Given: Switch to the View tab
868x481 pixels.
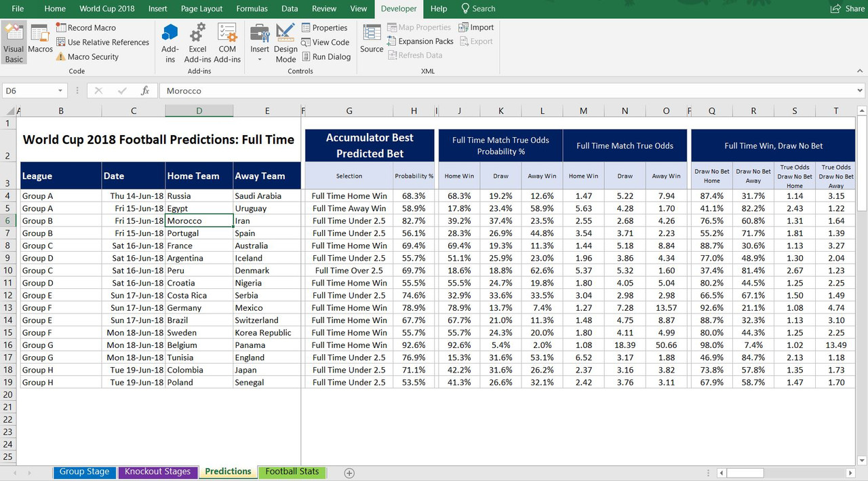Looking at the screenshot, I should click(359, 9).
